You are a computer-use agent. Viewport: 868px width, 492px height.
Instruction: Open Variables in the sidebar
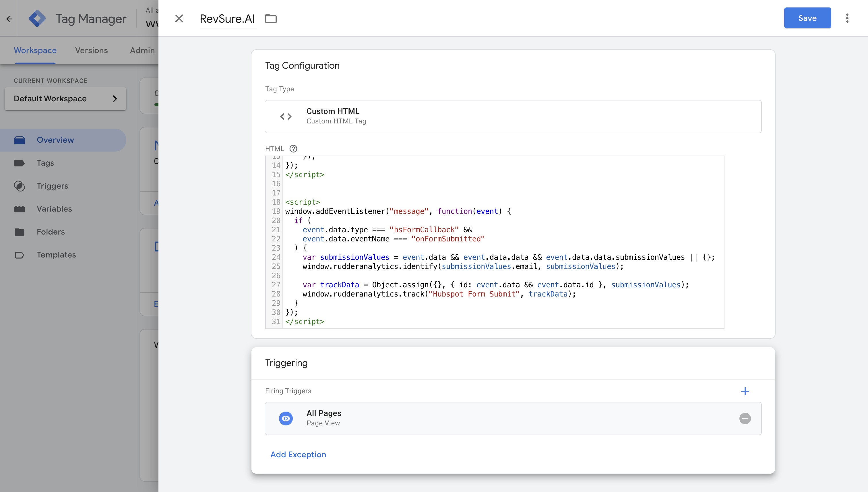pos(54,209)
